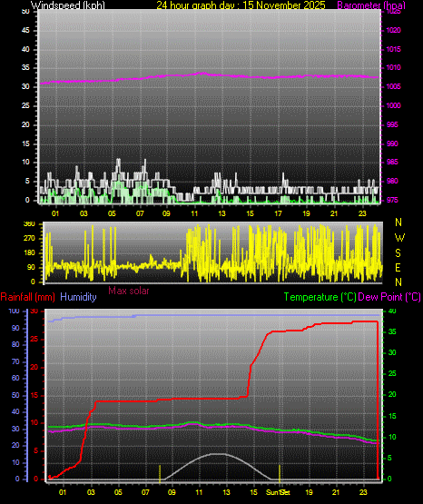Click the 270 wind direction axis value
This screenshot has width=423, height=504.
click(x=29, y=239)
